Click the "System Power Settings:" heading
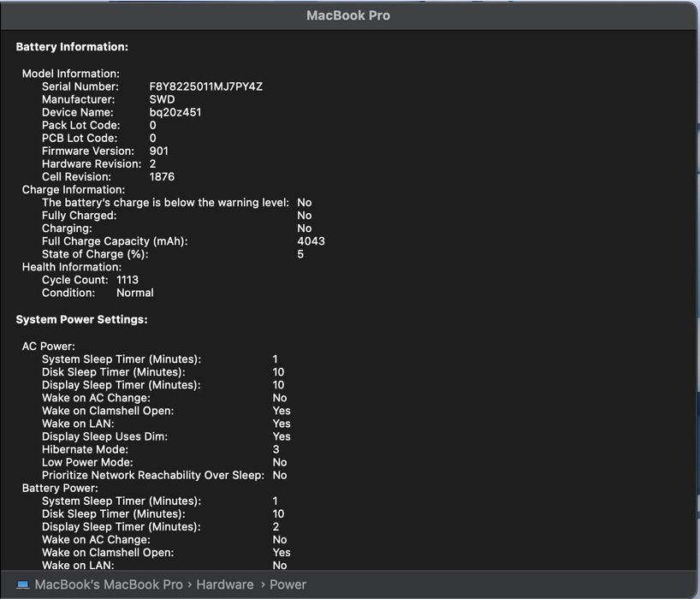This screenshot has height=599, width=700. pyautogui.click(x=81, y=319)
